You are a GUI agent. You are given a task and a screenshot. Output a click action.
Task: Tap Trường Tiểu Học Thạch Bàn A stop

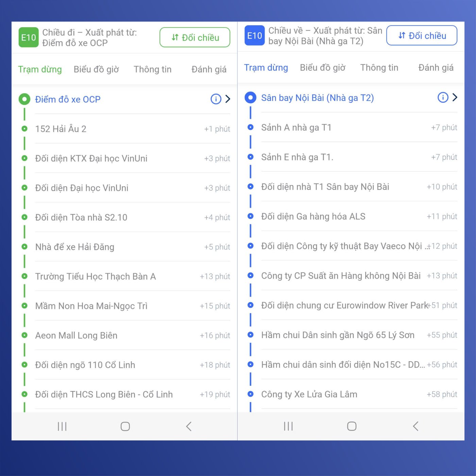[x=96, y=276]
